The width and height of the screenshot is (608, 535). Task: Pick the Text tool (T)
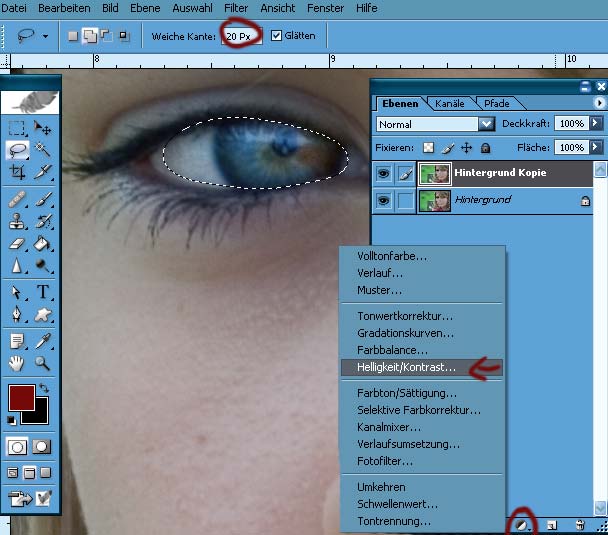pyautogui.click(x=44, y=292)
